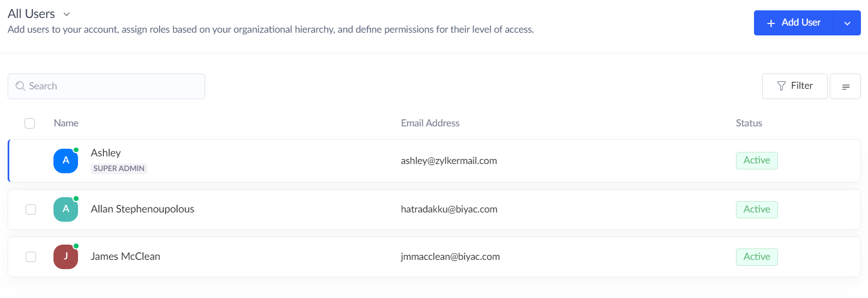Click the Status column header
The width and height of the screenshot is (868, 298).
coord(749,123)
